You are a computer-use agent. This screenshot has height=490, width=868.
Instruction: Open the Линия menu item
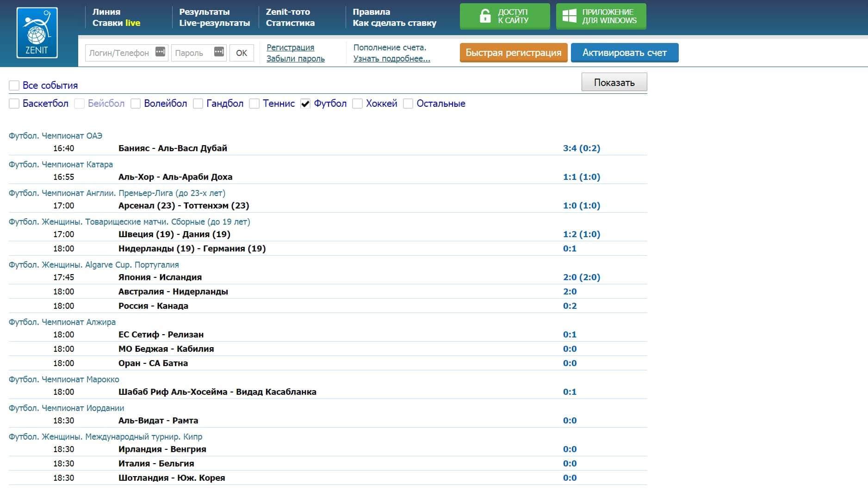106,12
